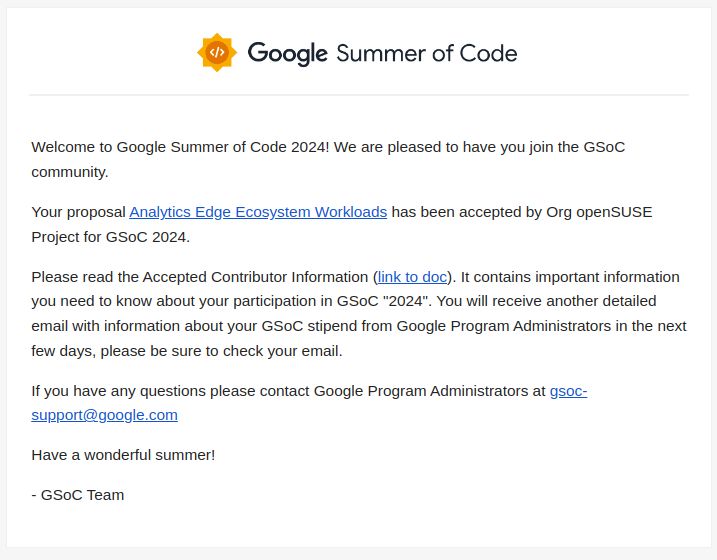Click the Google wordmark in the header
The height and width of the screenshot is (560, 717).
coord(287,54)
